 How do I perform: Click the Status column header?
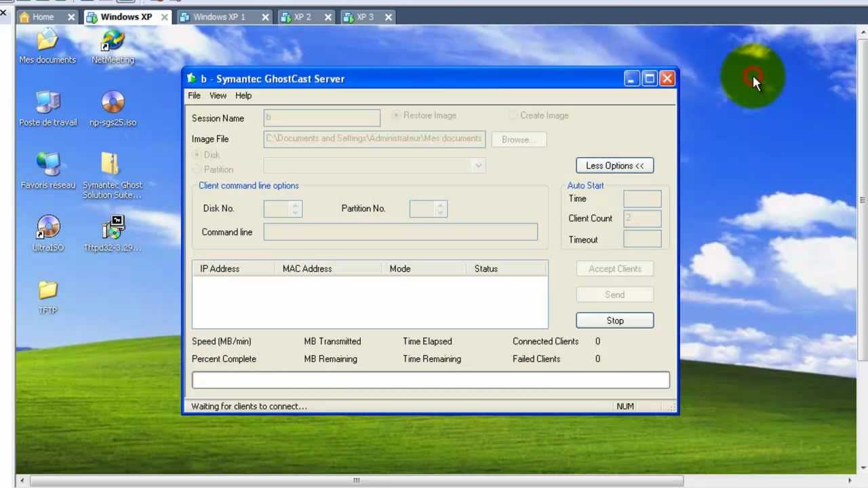507,269
